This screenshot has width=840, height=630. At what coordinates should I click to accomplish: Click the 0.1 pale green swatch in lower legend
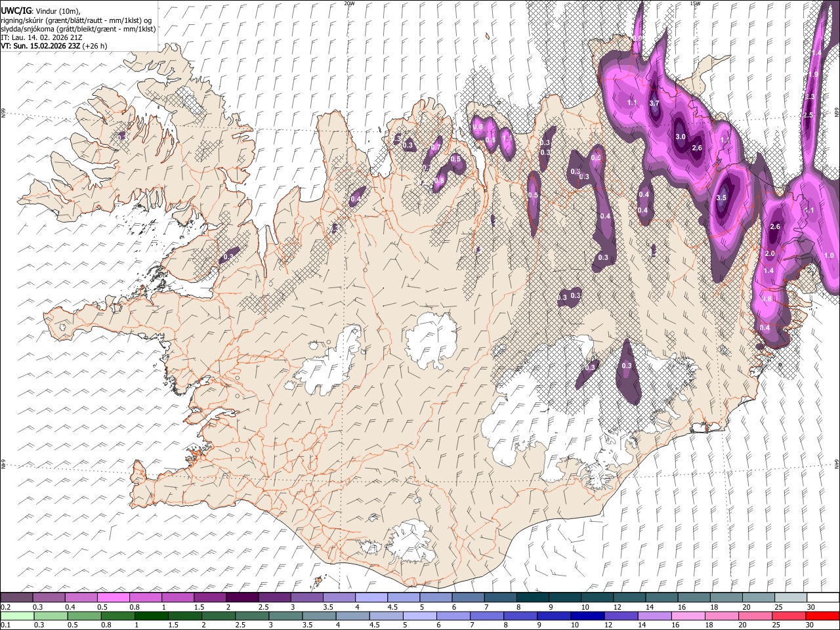pos(18,616)
